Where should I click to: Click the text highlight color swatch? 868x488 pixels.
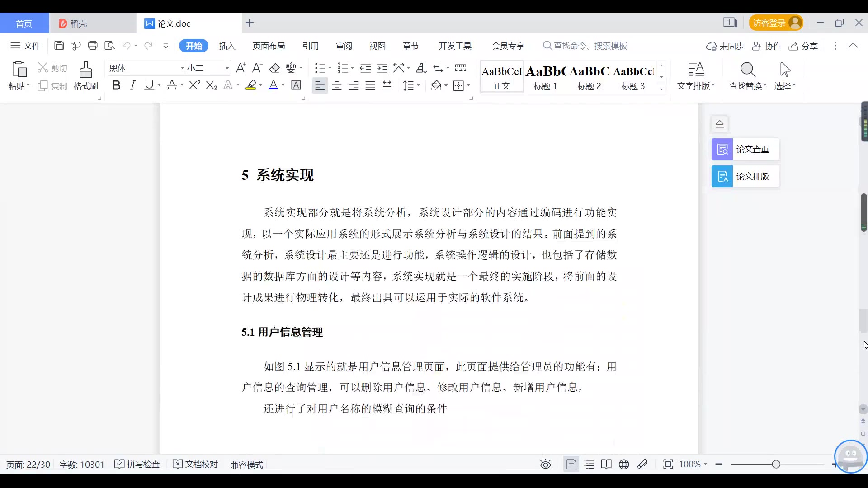(x=251, y=85)
